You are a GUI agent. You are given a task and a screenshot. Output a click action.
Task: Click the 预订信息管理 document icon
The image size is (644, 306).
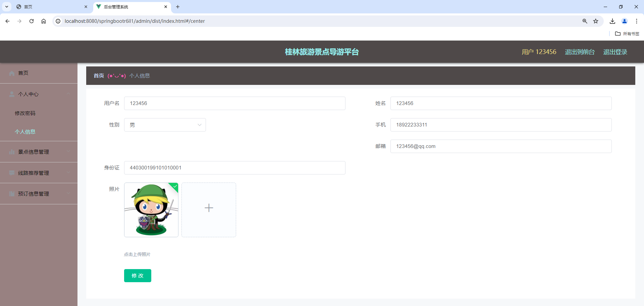click(x=11, y=194)
